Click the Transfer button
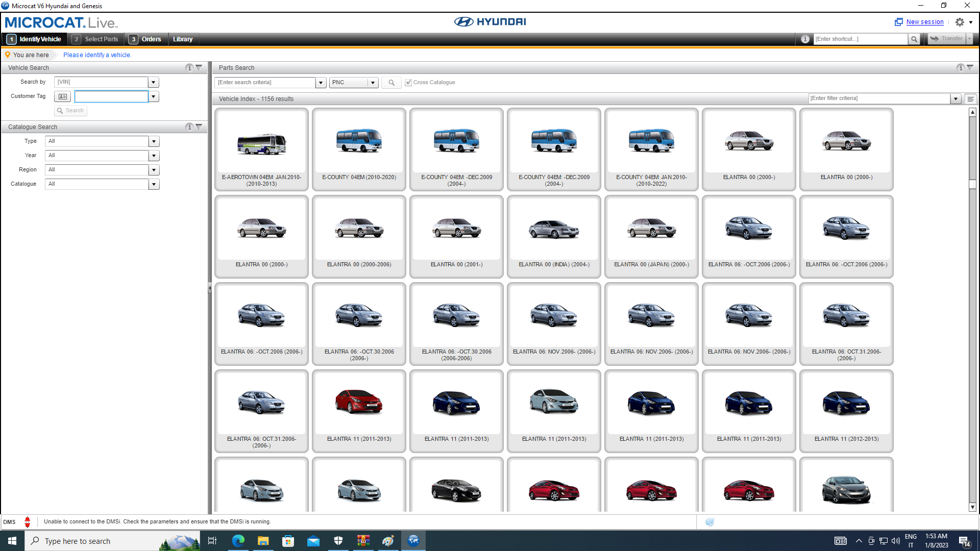 tap(947, 39)
